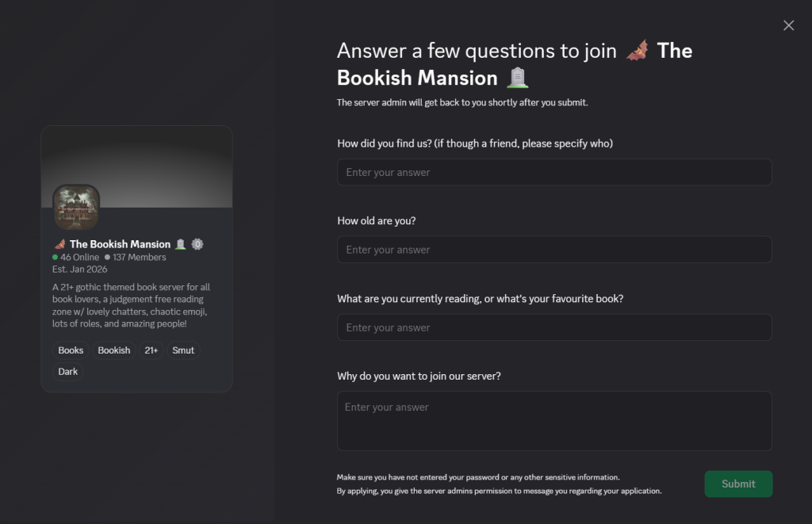812x524 pixels.
Task: Click the currently reading answer field
Action: click(x=554, y=327)
